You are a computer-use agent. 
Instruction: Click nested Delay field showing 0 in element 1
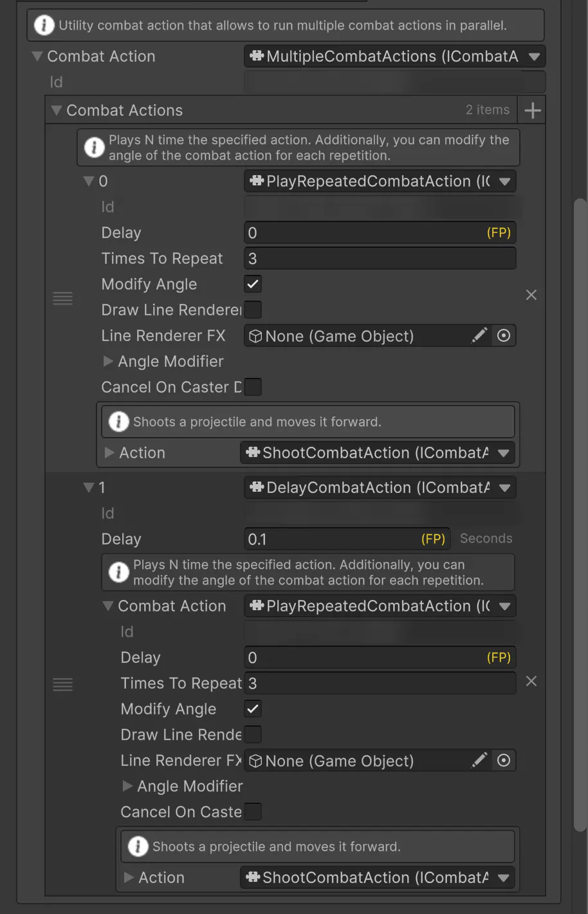(x=380, y=657)
